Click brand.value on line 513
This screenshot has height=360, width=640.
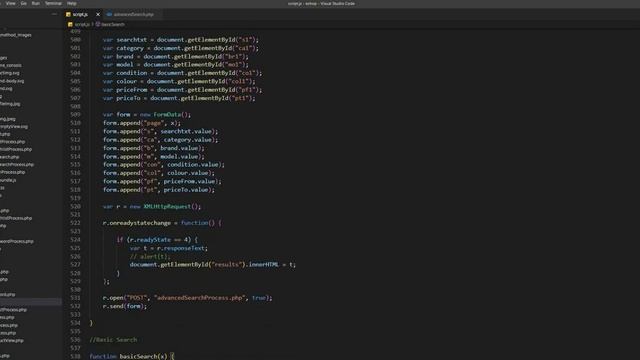pos(179,148)
